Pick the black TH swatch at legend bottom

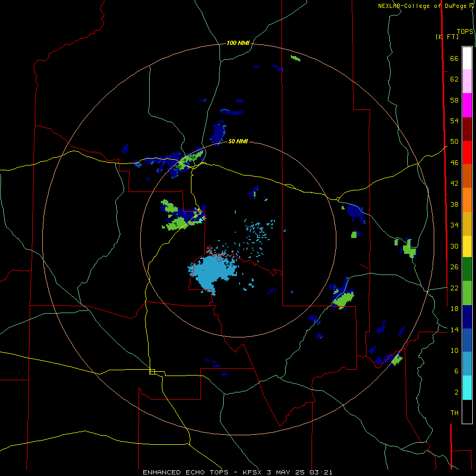point(467,411)
